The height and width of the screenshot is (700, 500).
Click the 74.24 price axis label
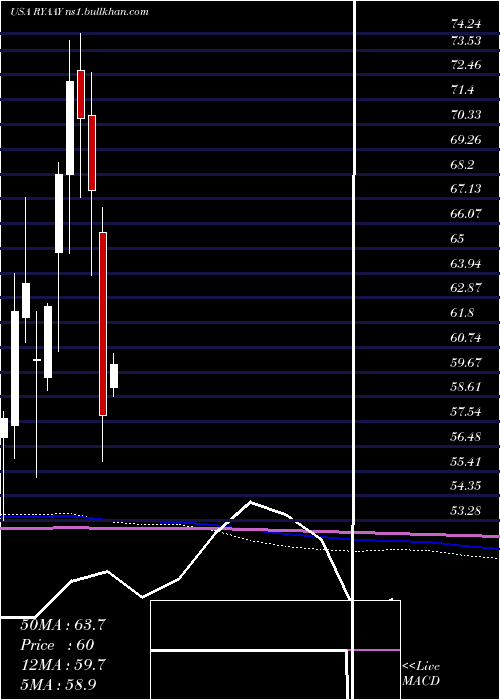point(467,25)
